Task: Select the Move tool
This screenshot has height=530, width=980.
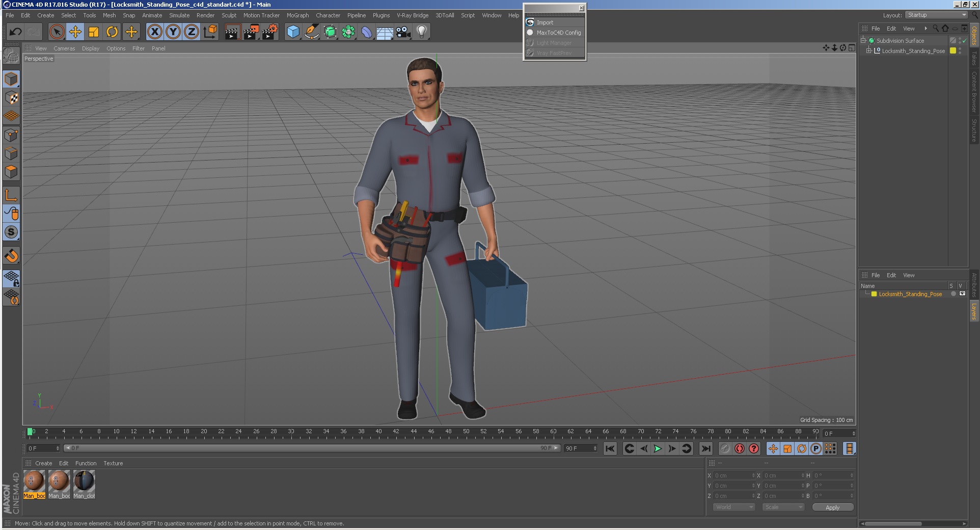Action: [75, 32]
